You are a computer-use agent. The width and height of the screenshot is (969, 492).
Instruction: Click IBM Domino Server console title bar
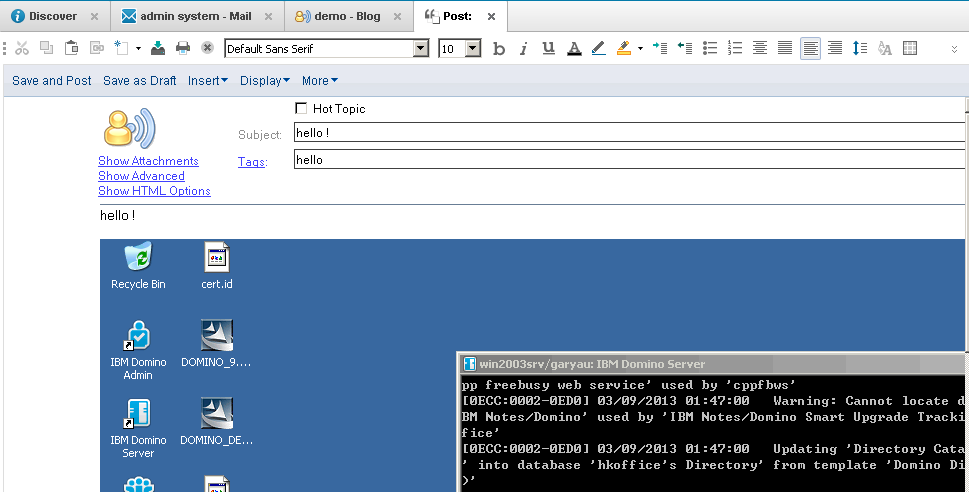click(711, 363)
